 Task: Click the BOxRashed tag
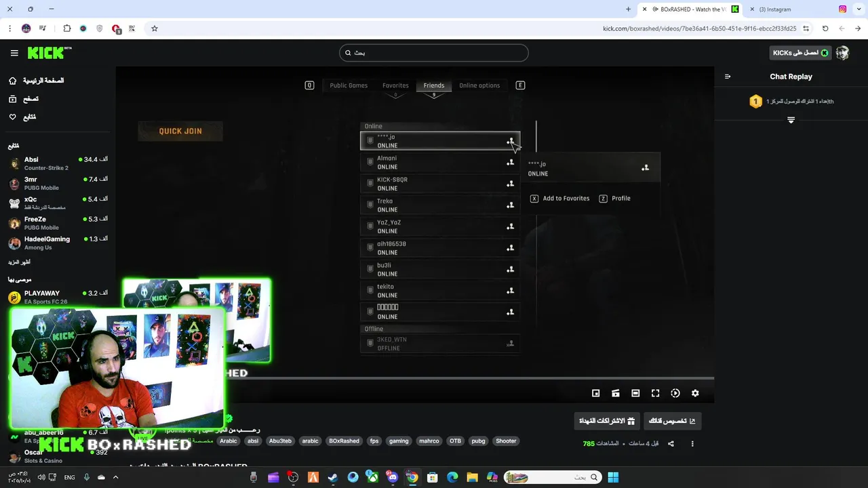pyautogui.click(x=344, y=441)
